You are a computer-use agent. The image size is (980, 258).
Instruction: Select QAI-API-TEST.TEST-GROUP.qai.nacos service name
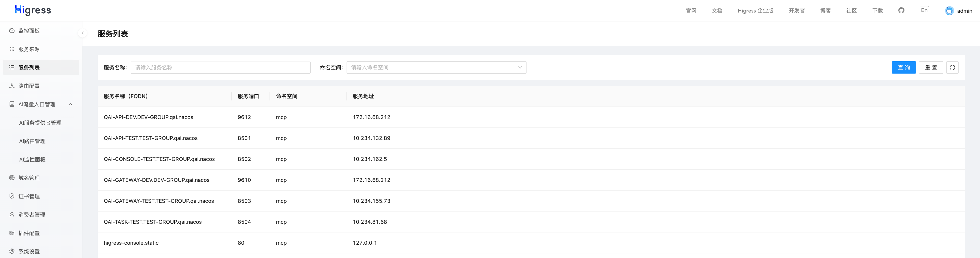[151, 138]
